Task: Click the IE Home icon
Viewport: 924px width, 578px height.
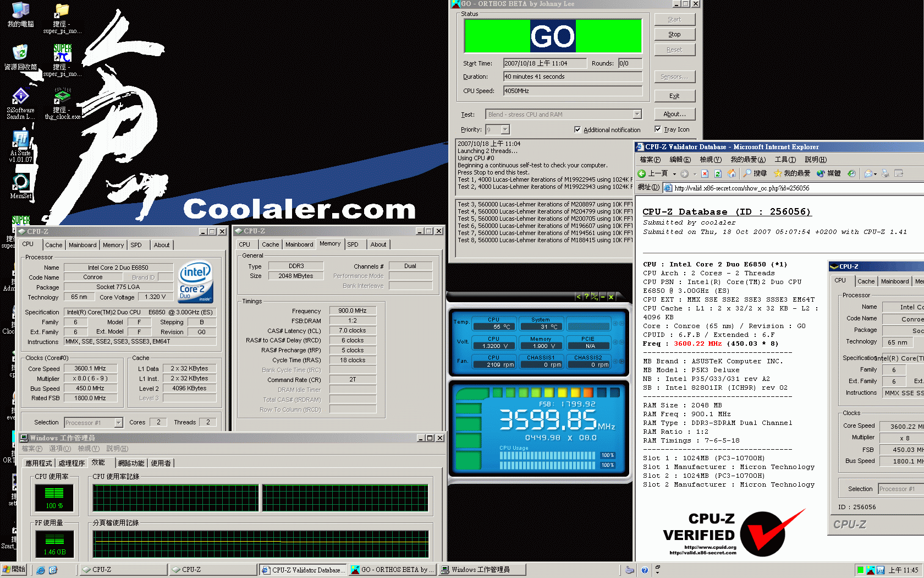Action: [732, 173]
